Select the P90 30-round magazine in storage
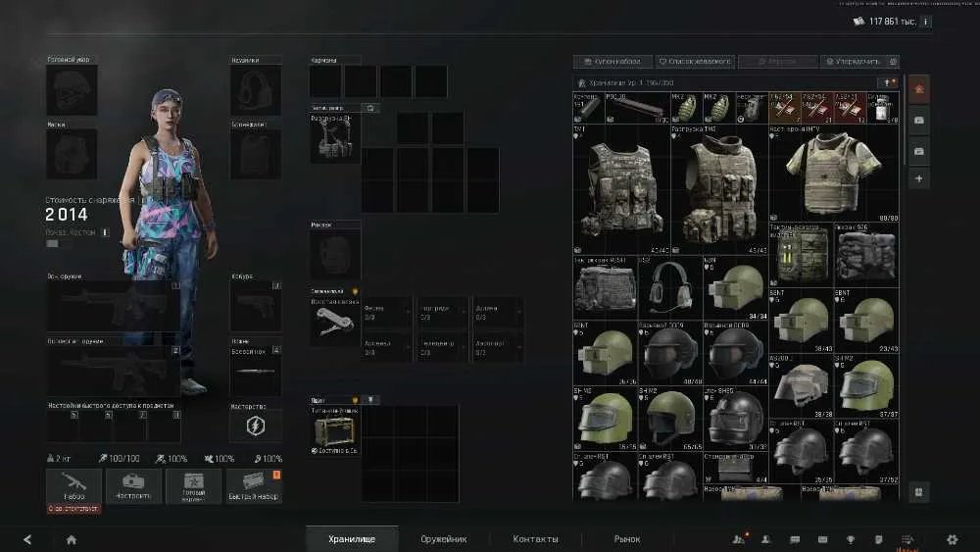The width and height of the screenshot is (980, 552). pos(638,108)
